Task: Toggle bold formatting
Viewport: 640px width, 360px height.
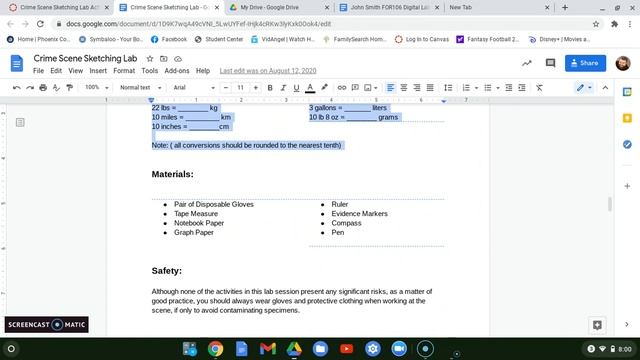Action: tap(270, 88)
